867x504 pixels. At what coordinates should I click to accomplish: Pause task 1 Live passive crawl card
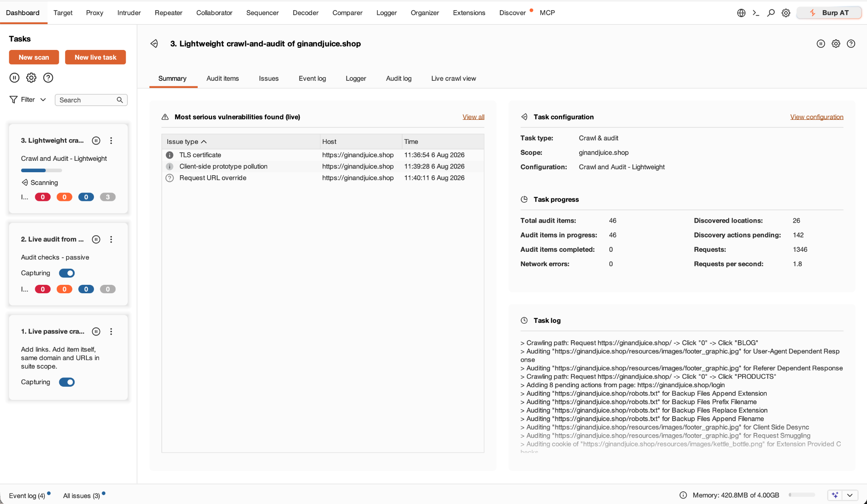pyautogui.click(x=96, y=332)
